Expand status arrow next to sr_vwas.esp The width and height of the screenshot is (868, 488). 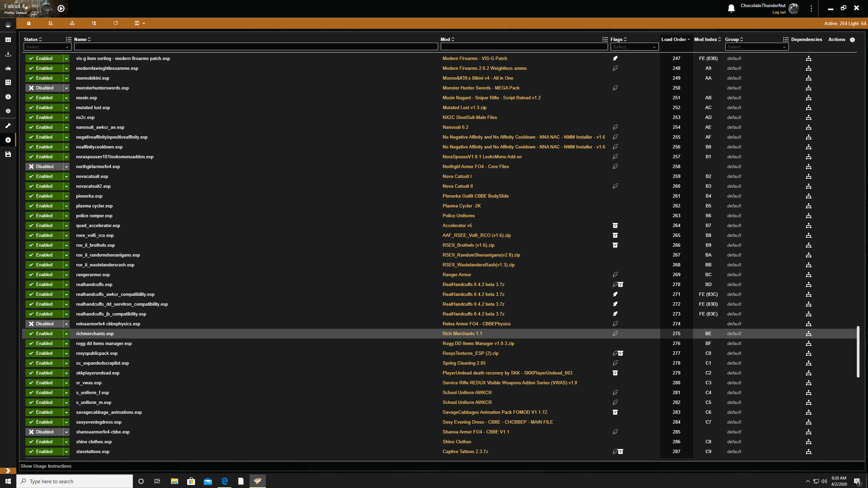click(66, 383)
